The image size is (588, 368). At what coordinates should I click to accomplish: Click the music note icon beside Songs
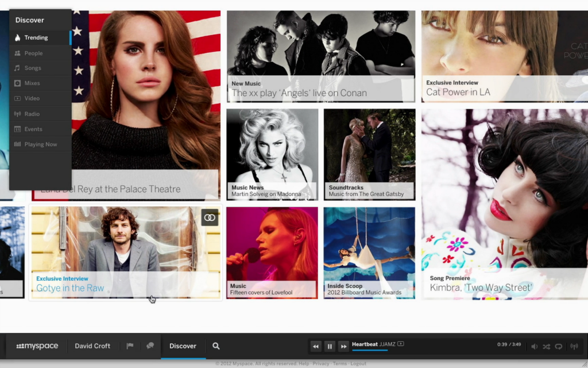point(17,68)
